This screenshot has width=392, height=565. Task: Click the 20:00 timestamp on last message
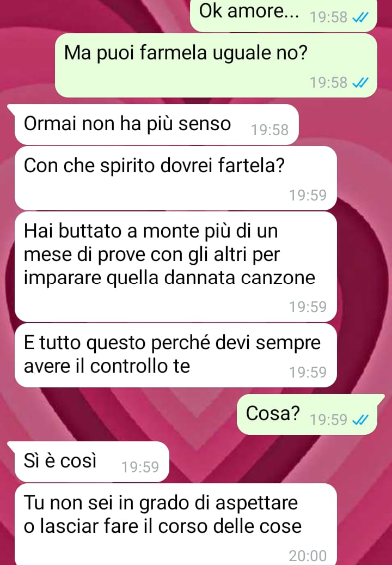(308, 556)
